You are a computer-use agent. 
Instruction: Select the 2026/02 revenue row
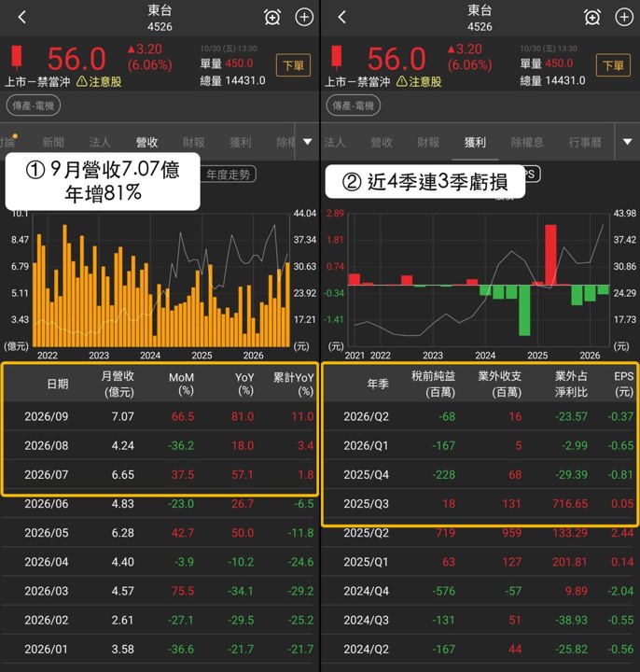tap(160, 620)
